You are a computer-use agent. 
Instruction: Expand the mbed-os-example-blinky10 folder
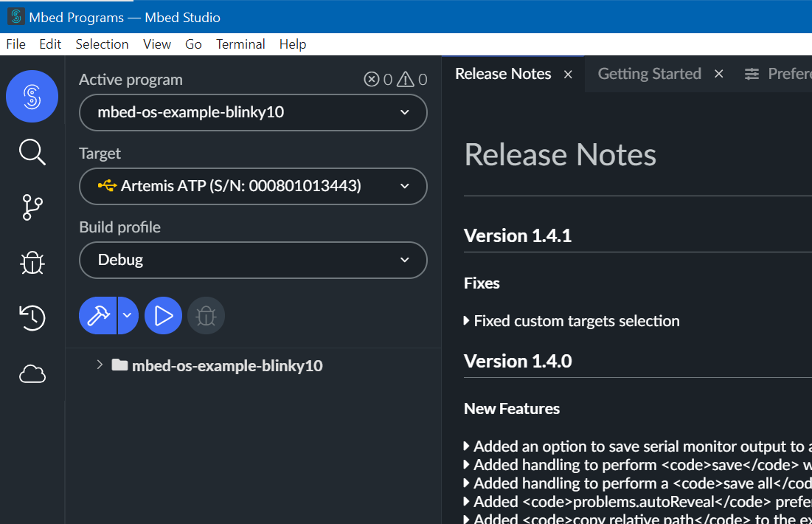point(100,365)
